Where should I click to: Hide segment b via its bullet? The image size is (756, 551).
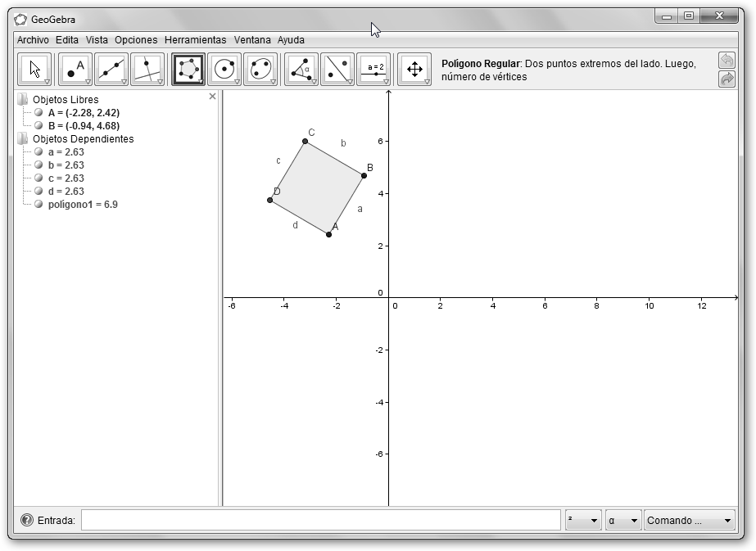38,165
